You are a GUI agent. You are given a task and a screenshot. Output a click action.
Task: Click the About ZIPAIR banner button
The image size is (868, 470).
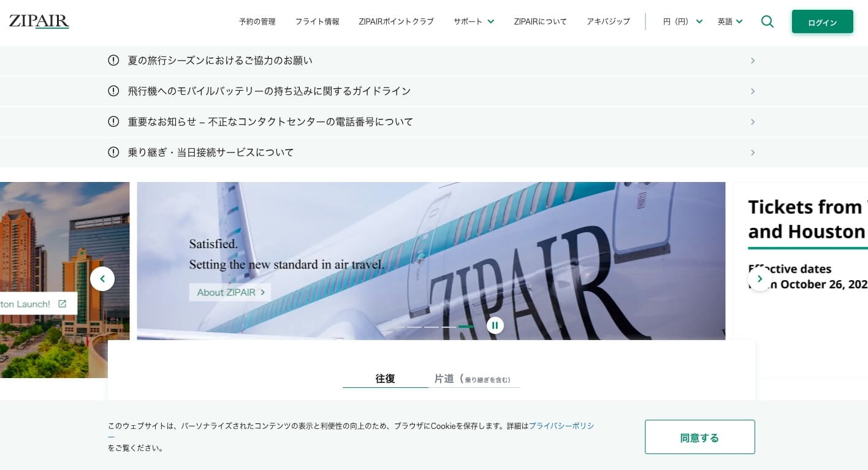(230, 292)
